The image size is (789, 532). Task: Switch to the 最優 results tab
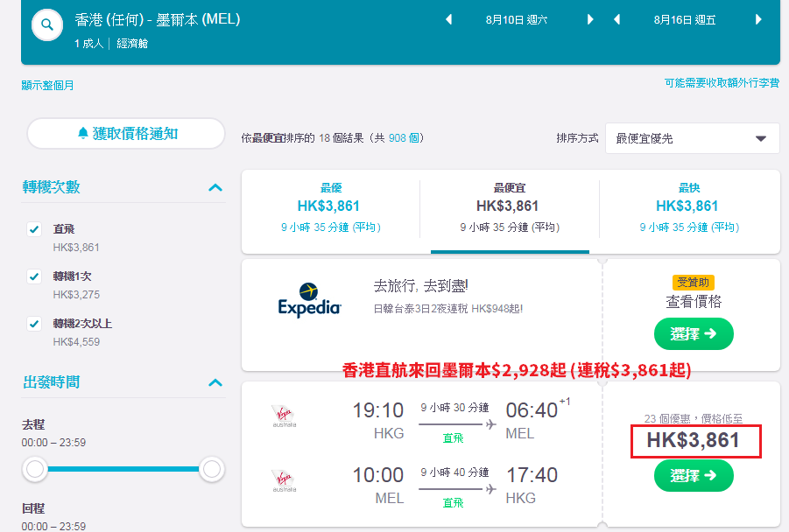(x=331, y=207)
